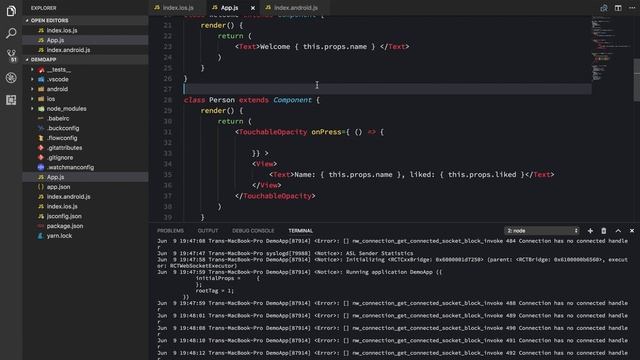Click line number 35 in the gutter
This screenshot has height=360, width=640.
coord(167,175)
